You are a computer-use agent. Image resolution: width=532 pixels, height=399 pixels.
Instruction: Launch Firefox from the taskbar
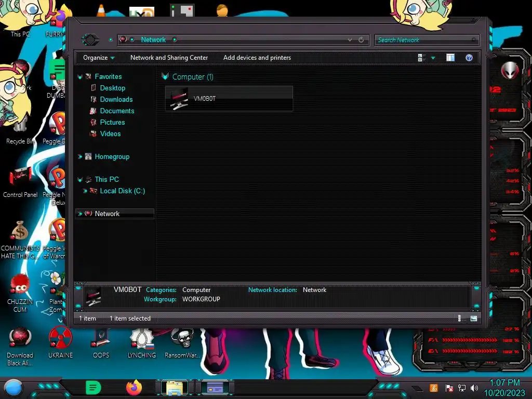coord(134,388)
